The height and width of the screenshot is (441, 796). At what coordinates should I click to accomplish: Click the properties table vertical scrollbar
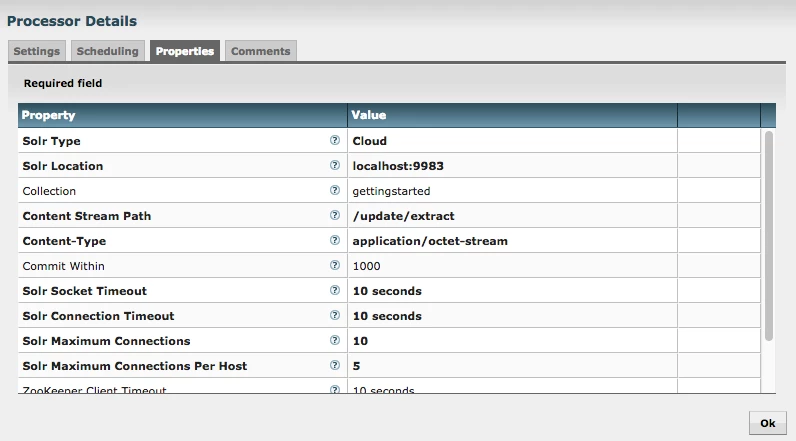coord(769,236)
